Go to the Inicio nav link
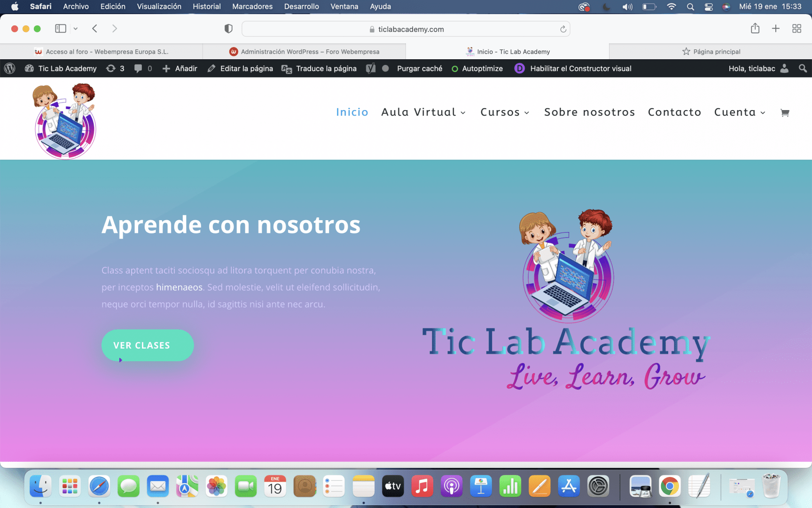812x508 pixels. click(352, 112)
